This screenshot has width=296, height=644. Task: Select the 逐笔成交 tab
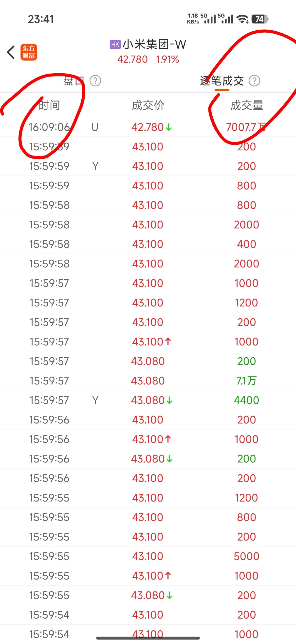(x=222, y=81)
